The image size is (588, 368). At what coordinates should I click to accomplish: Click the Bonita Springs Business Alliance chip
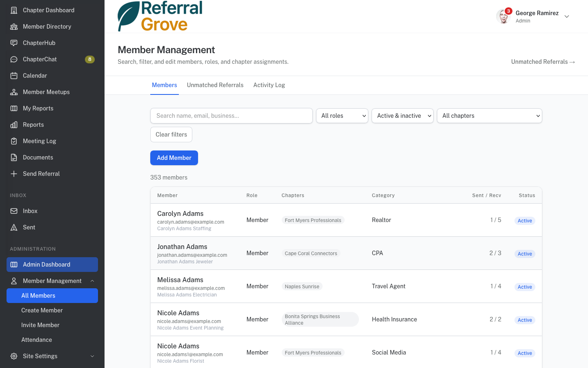pyautogui.click(x=320, y=319)
